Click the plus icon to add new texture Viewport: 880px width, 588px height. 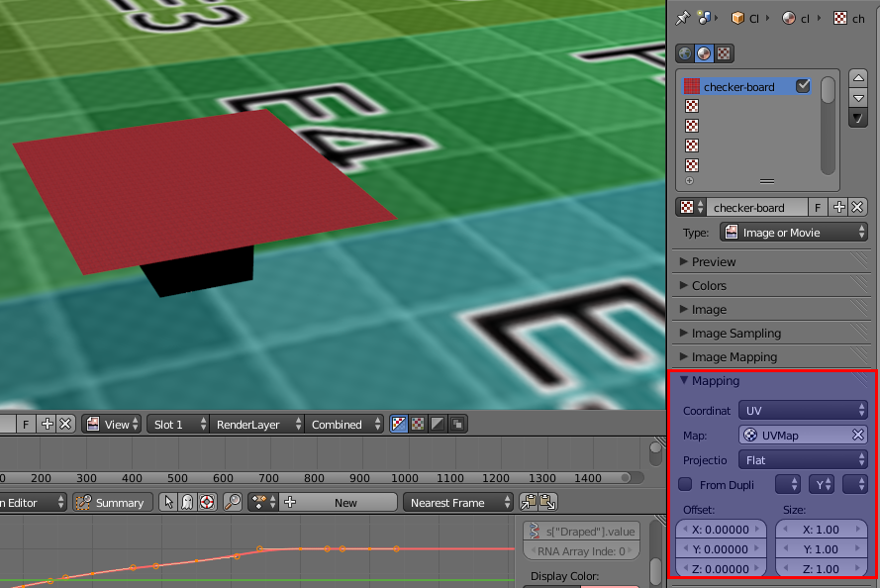[x=839, y=207]
